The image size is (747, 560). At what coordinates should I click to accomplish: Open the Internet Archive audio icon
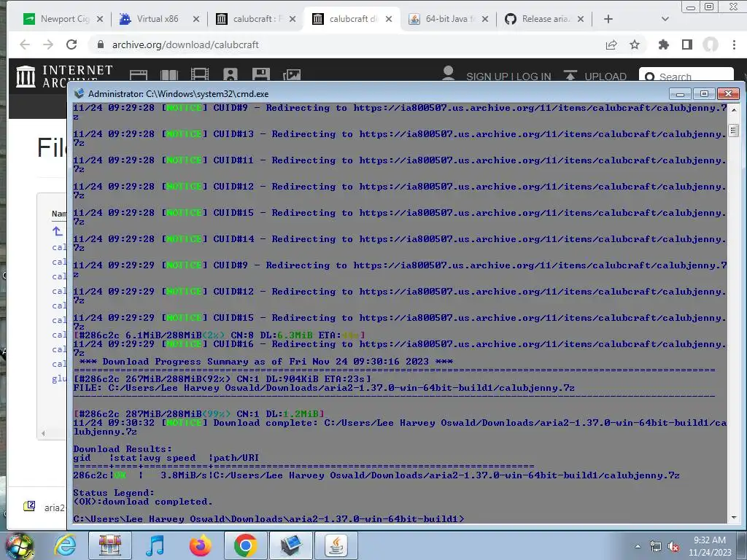click(230, 75)
